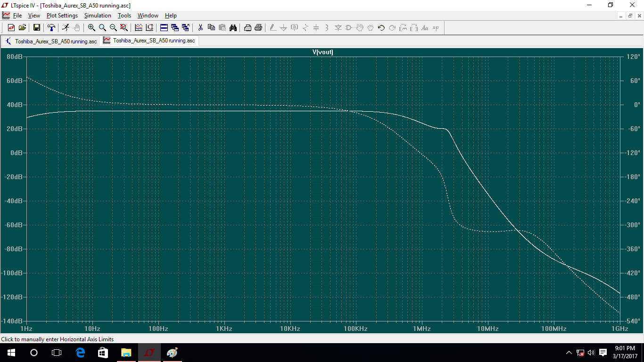
Task: Open the Help menu
Action: (171, 16)
